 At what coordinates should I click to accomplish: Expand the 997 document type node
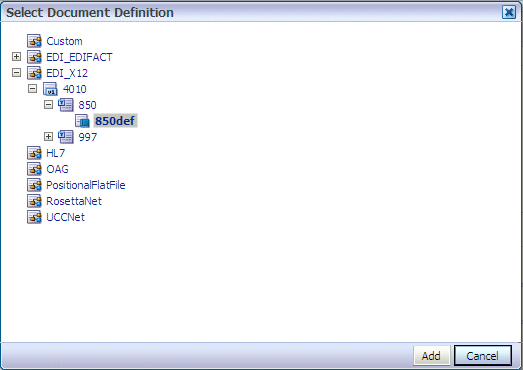(48, 136)
